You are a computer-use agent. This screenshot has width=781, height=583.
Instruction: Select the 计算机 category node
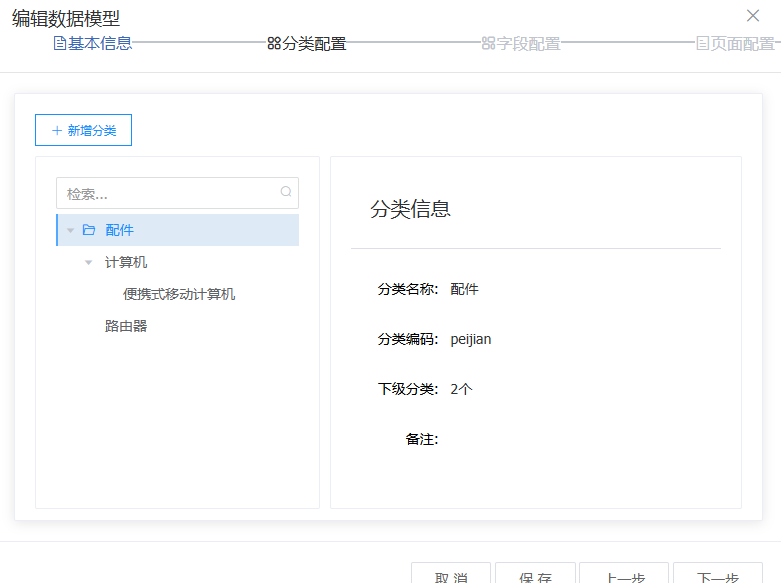[x=126, y=262]
